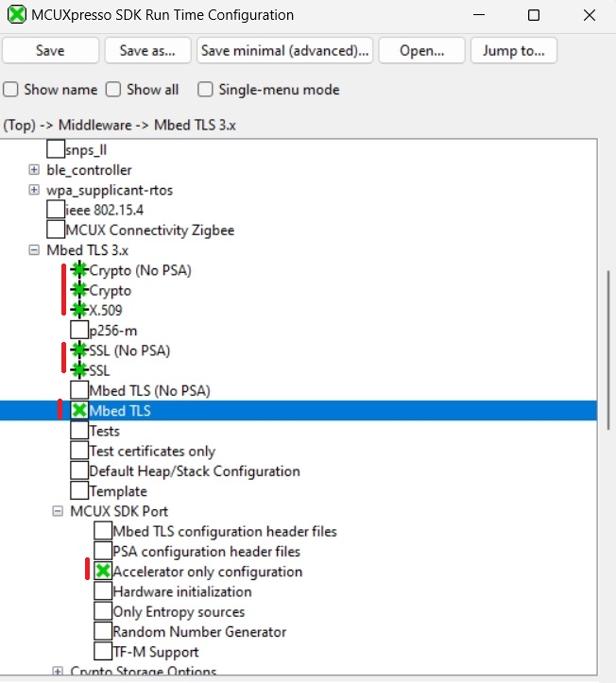Click the green X icon on Mbed TLS row
Image resolution: width=616 pixels, height=683 pixels.
pos(79,410)
